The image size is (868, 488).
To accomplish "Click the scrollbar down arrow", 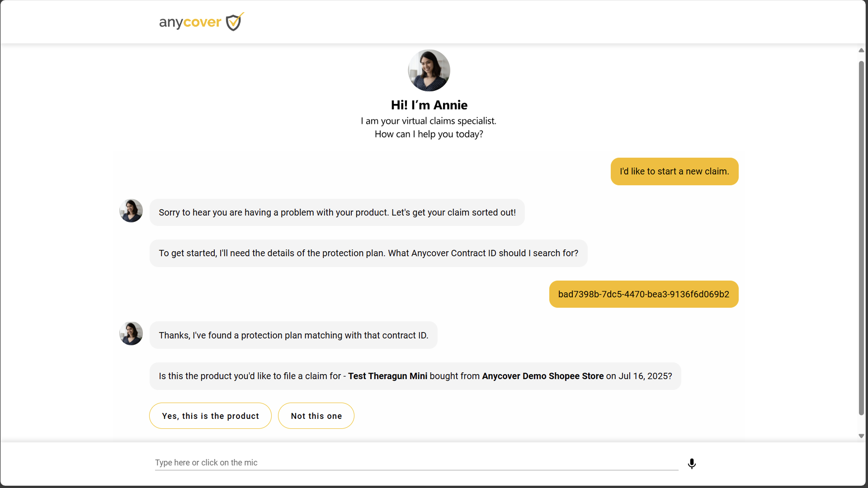I will coord(861,436).
